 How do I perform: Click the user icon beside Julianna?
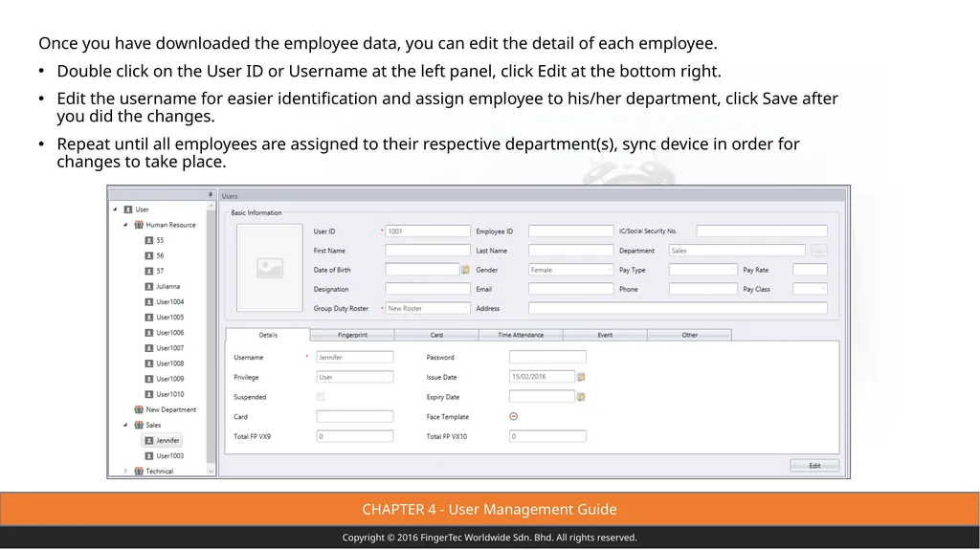point(148,287)
